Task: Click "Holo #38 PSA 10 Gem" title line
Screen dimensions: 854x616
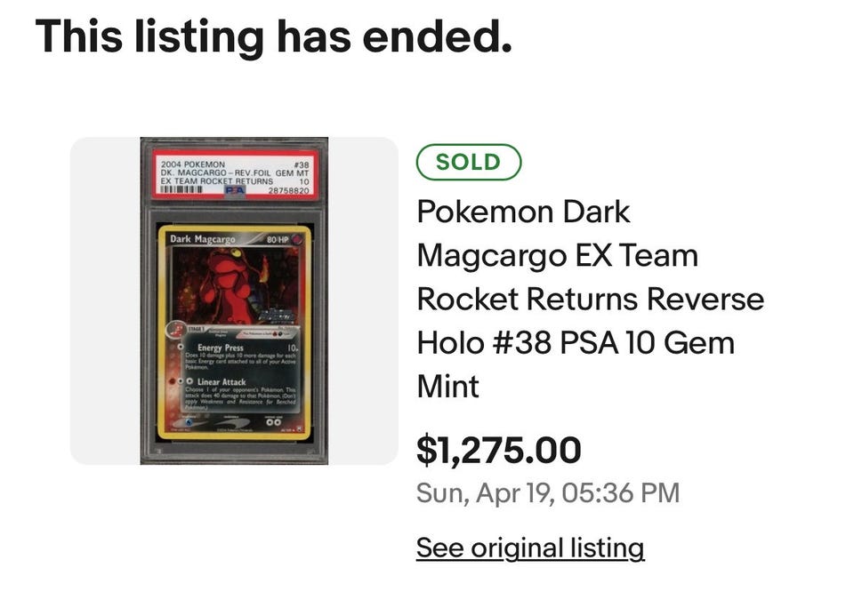Action: tap(575, 342)
